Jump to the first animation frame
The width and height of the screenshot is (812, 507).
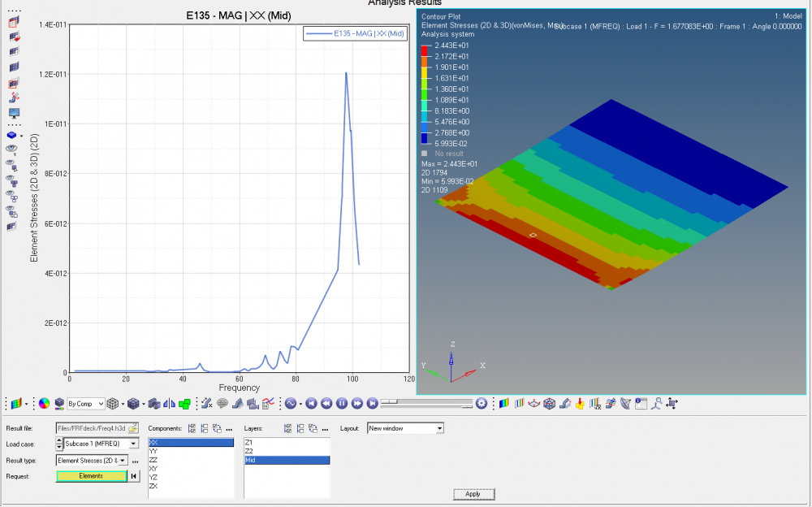[311, 403]
